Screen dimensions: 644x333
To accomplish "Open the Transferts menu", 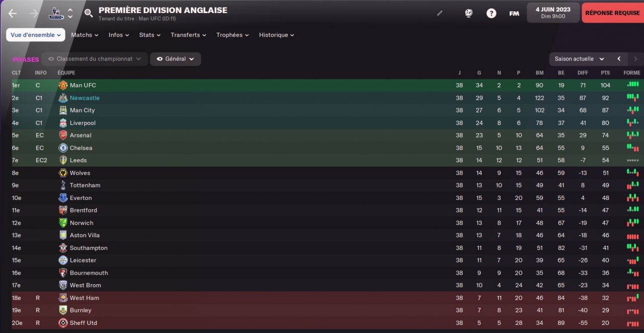I will tap(189, 35).
